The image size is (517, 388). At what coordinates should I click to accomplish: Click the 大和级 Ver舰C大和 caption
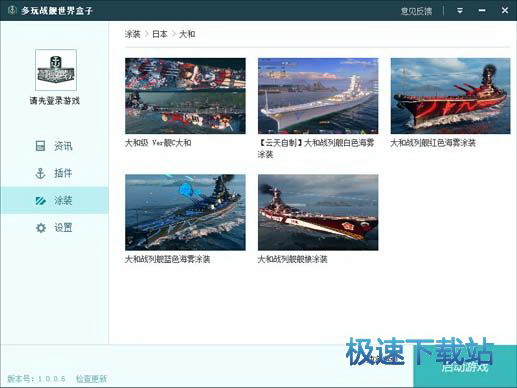tap(158, 143)
